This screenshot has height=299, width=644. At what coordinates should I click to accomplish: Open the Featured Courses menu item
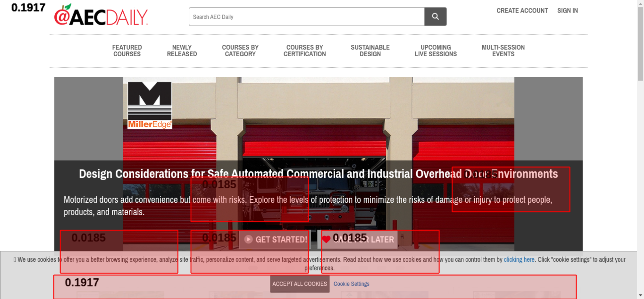pyautogui.click(x=127, y=51)
